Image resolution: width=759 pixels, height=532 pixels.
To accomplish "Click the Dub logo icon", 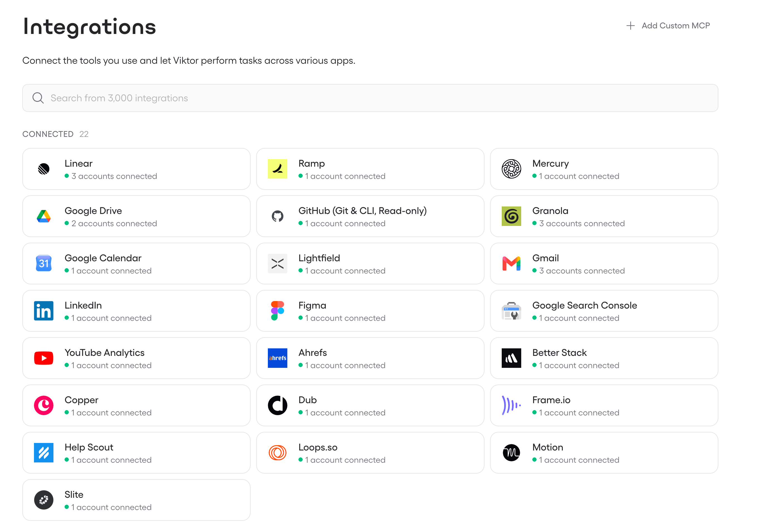I will click(x=277, y=405).
